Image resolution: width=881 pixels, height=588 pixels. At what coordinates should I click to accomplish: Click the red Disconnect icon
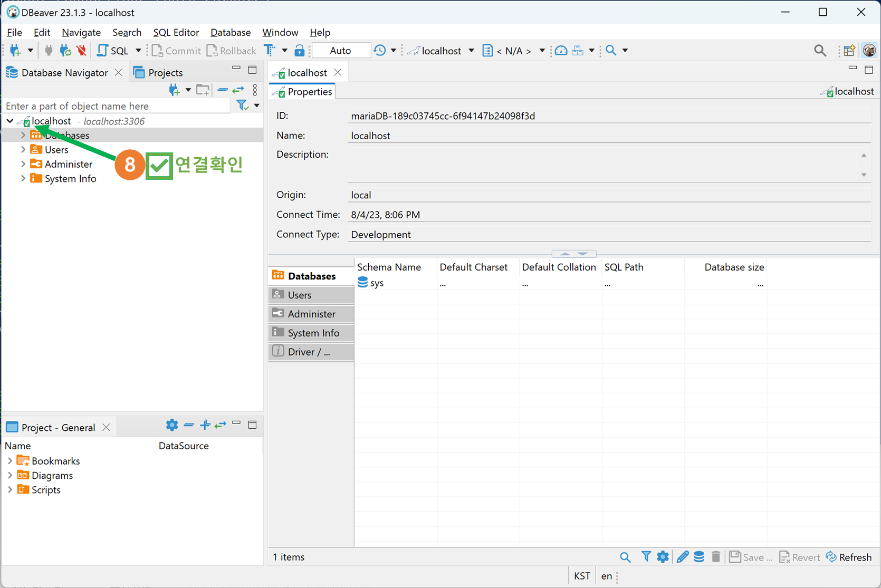(x=81, y=51)
